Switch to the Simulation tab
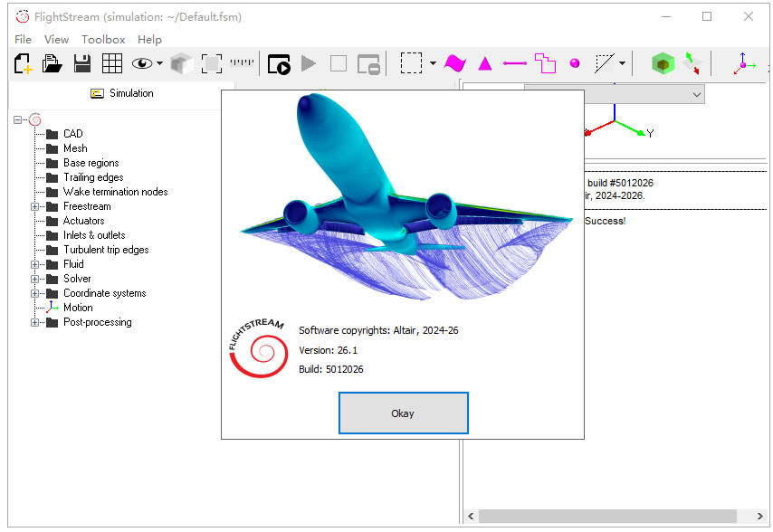The height and width of the screenshot is (532, 773). click(x=122, y=93)
